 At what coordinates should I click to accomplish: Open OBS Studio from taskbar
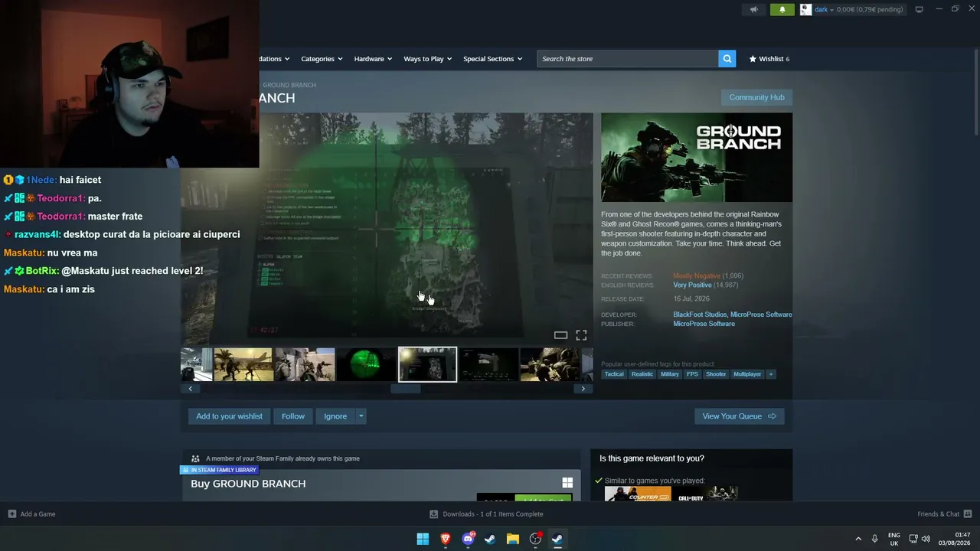pyautogui.click(x=535, y=539)
